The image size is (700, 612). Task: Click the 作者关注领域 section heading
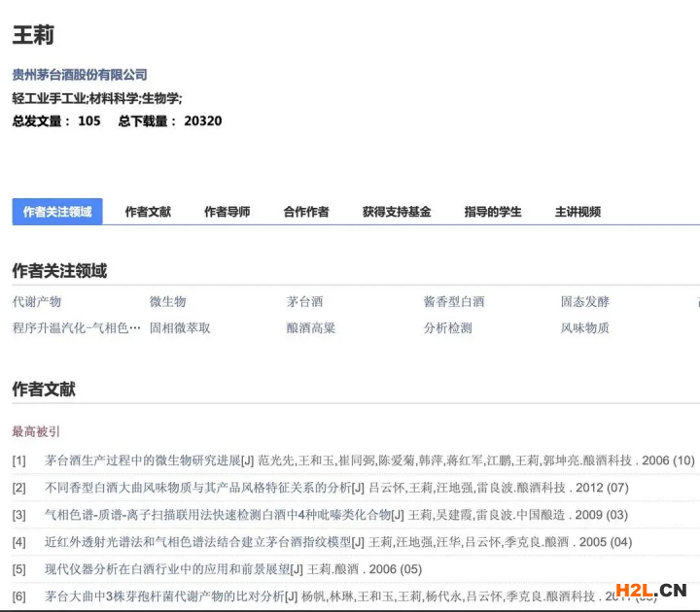[59, 271]
